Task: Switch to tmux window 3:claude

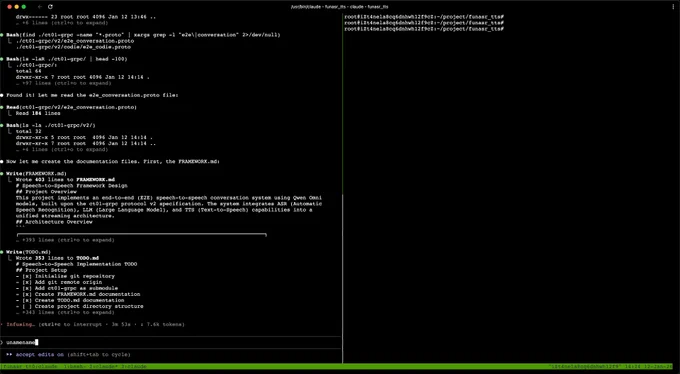Action: coord(133,367)
